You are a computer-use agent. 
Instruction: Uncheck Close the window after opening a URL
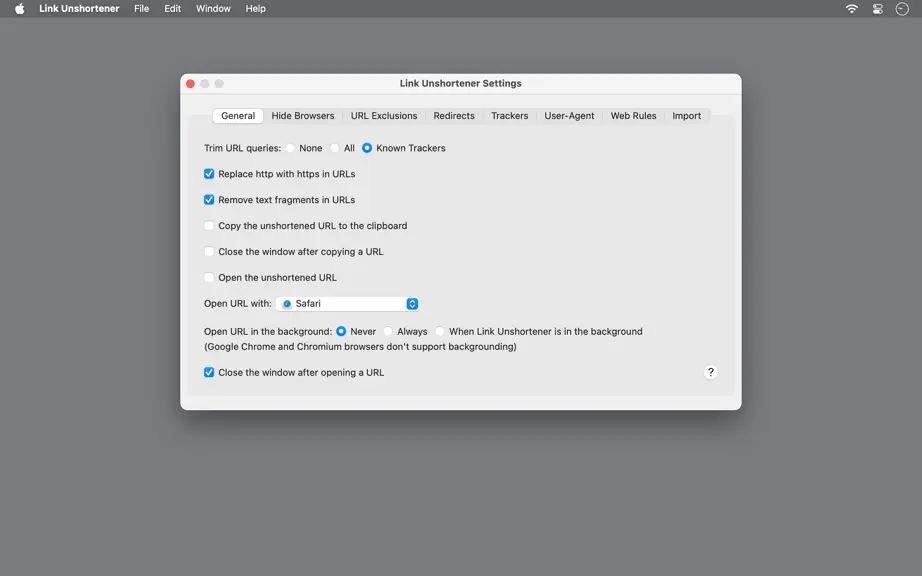click(209, 372)
